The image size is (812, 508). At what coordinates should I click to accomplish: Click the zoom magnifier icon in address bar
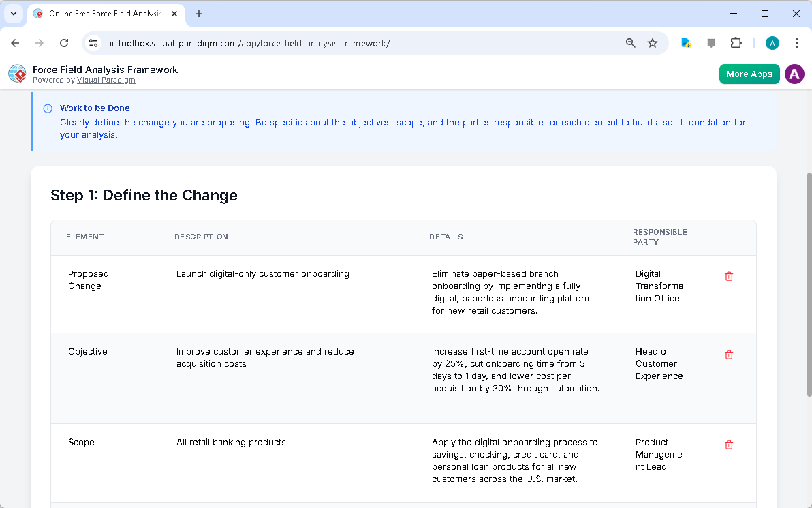click(631, 43)
